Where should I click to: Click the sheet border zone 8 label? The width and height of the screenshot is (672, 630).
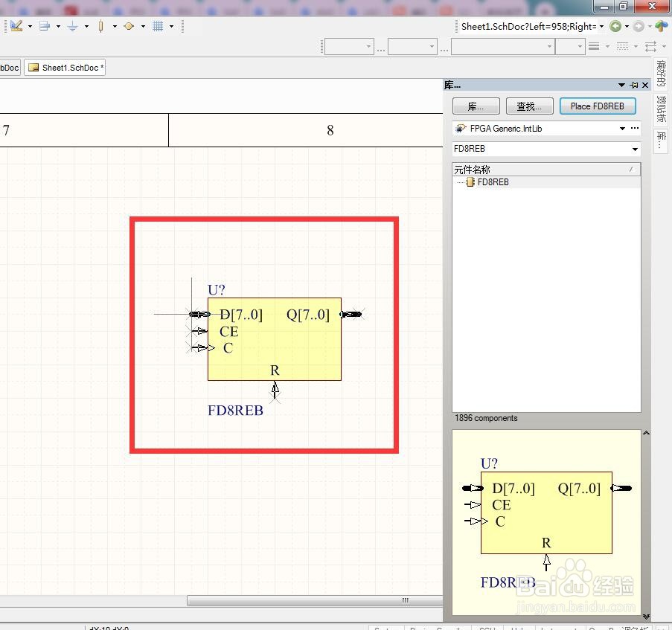330,130
